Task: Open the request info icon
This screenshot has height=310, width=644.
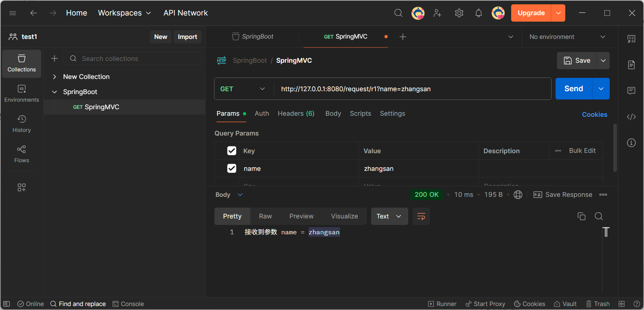Action: pyautogui.click(x=631, y=143)
